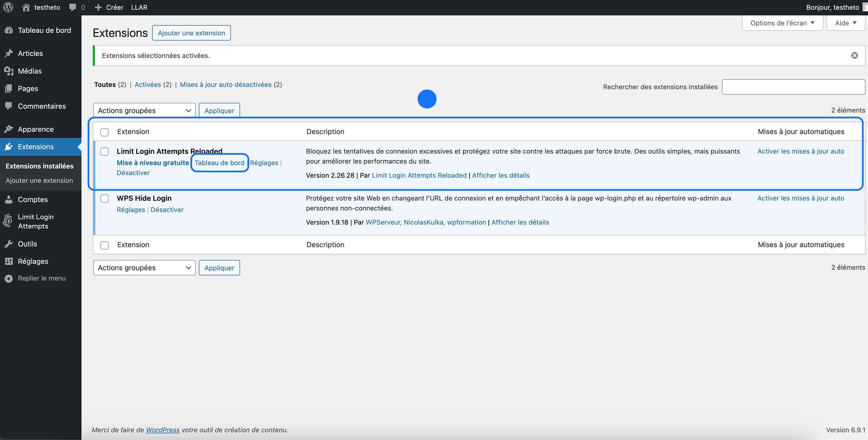Click the Limit Login Attempts shield icon
The image size is (868, 440).
pyautogui.click(x=9, y=221)
